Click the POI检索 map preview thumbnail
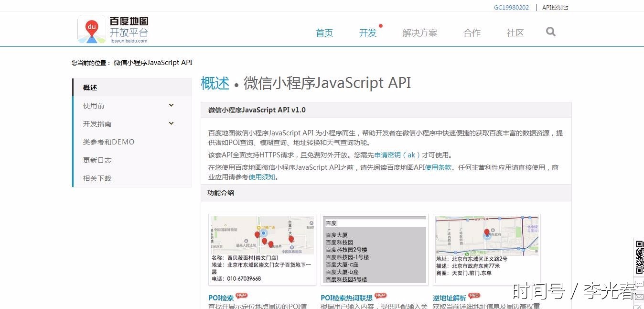The width and height of the screenshot is (644, 309). click(x=262, y=235)
